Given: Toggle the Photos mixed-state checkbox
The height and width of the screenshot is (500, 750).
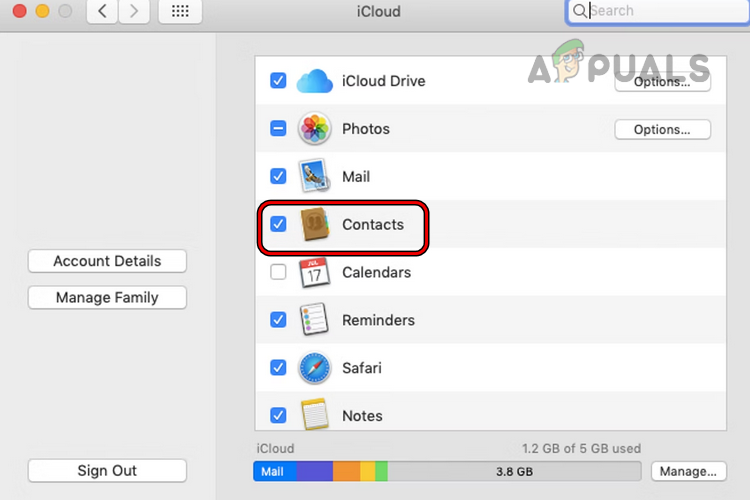Looking at the screenshot, I should click(x=278, y=128).
